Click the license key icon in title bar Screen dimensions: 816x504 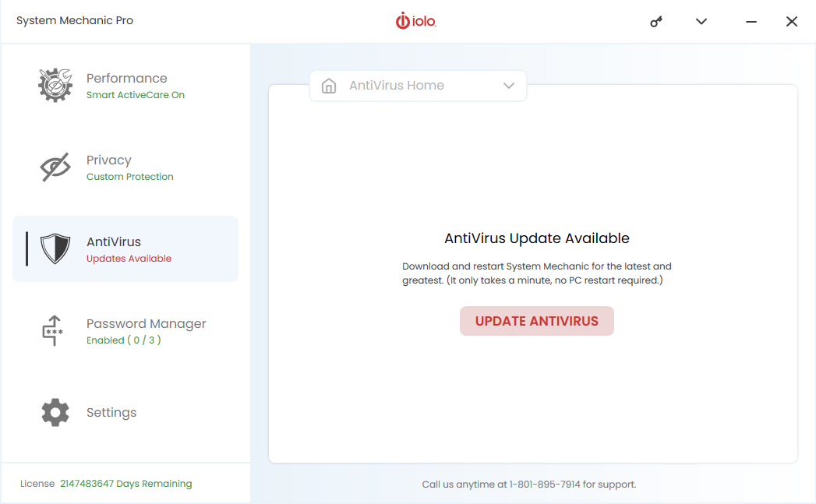tap(656, 21)
